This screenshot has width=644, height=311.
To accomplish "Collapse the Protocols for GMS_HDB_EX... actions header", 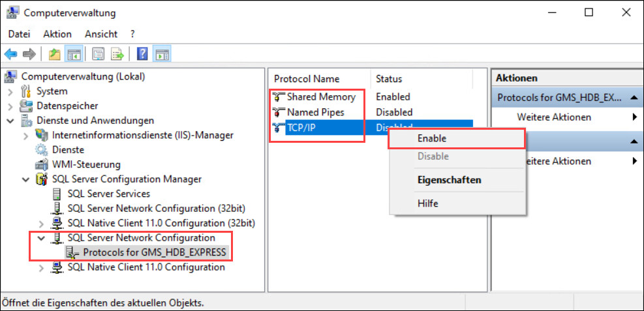I will [633, 98].
